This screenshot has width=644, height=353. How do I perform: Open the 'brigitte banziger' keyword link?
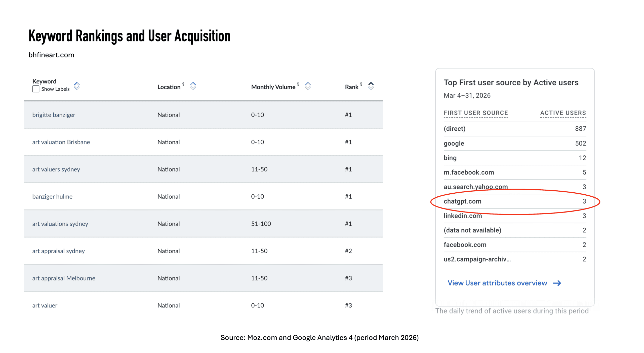click(x=54, y=115)
